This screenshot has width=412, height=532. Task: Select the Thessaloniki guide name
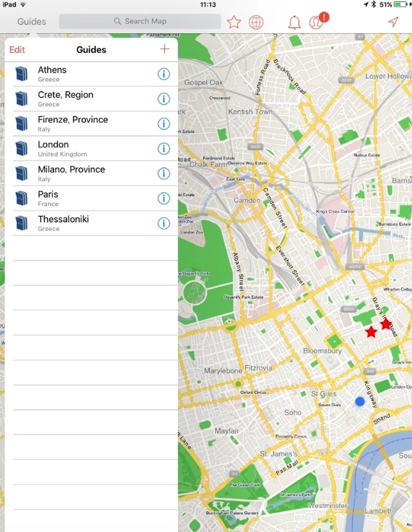click(x=63, y=219)
